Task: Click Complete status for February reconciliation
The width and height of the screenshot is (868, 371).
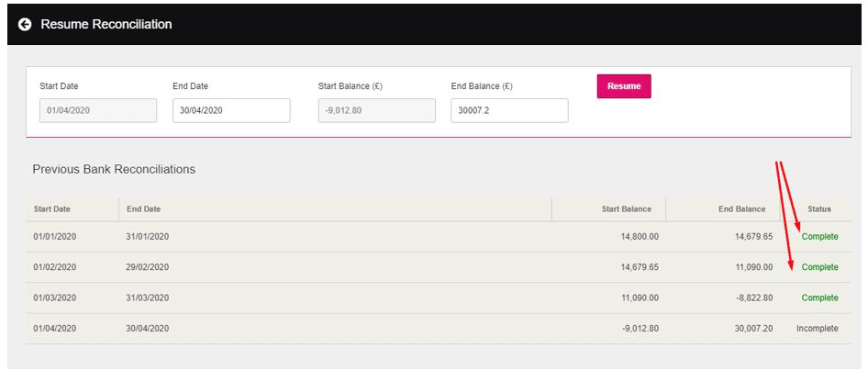Action: 819,267
